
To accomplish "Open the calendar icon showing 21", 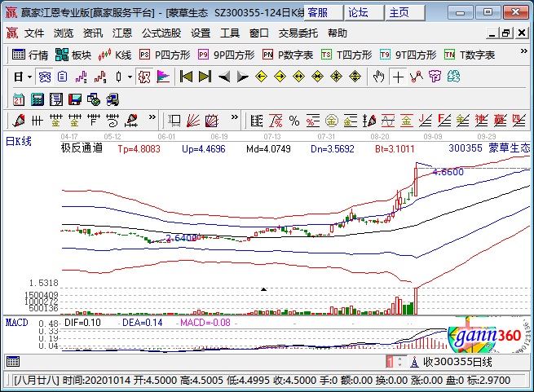I will [19, 99].
